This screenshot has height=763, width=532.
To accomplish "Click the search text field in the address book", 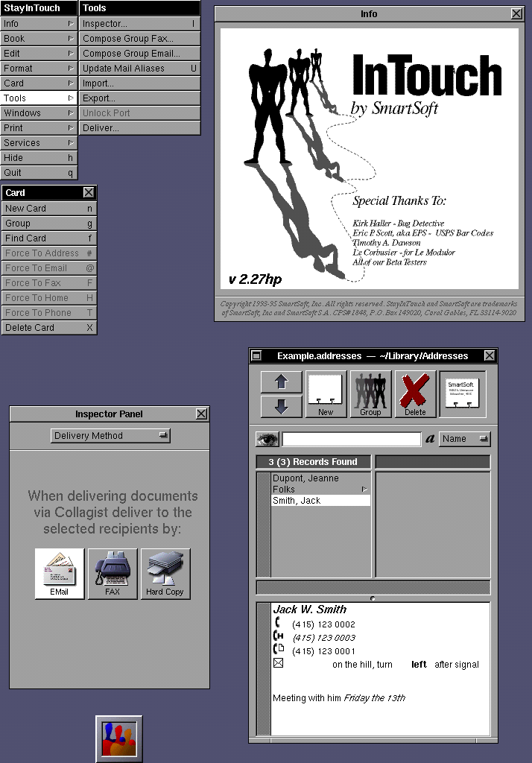I will [352, 439].
